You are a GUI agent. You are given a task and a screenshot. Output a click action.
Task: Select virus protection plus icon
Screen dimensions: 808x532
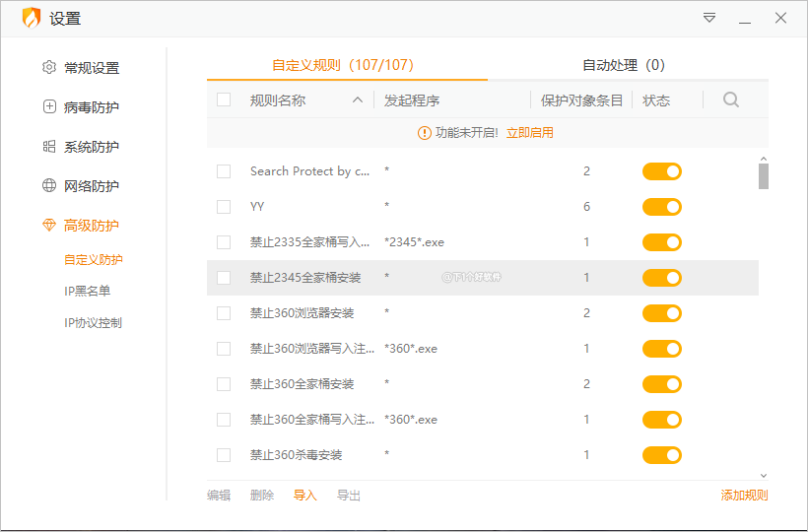[x=49, y=107]
